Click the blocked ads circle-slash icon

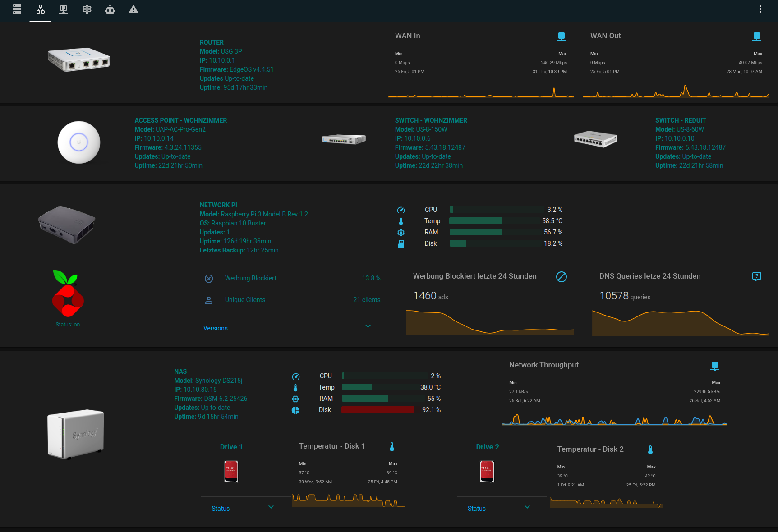(x=562, y=277)
